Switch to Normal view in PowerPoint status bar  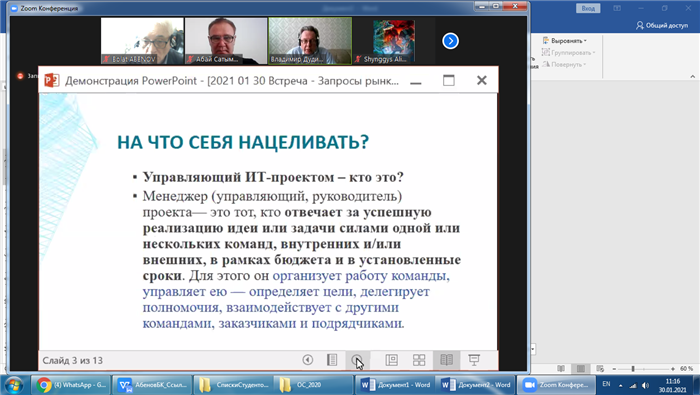pyautogui.click(x=392, y=360)
